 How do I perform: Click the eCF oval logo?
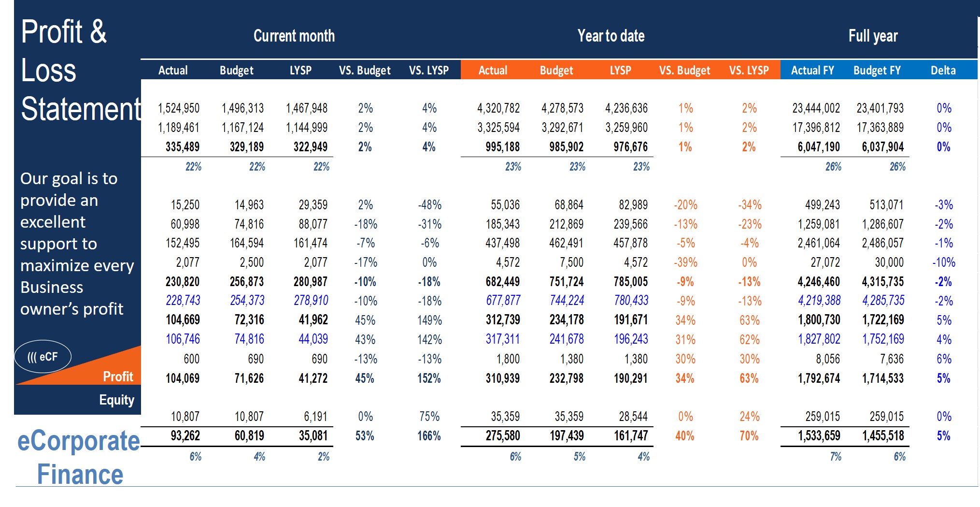43,357
